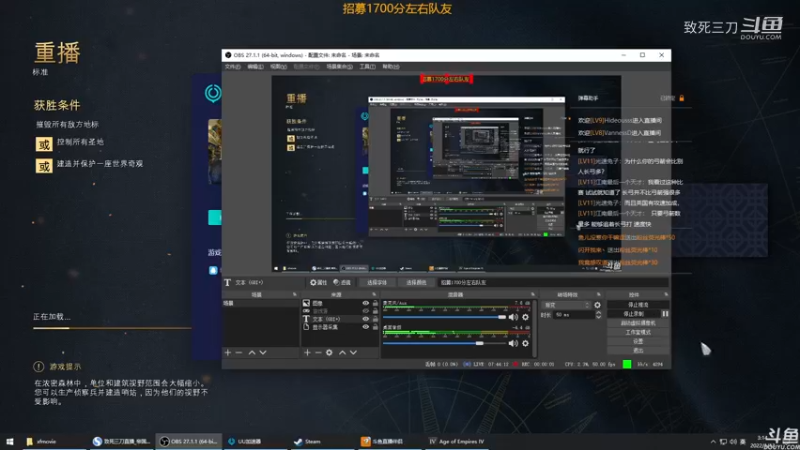
Task: Hide the 图像 source with its eye
Action: (x=365, y=303)
